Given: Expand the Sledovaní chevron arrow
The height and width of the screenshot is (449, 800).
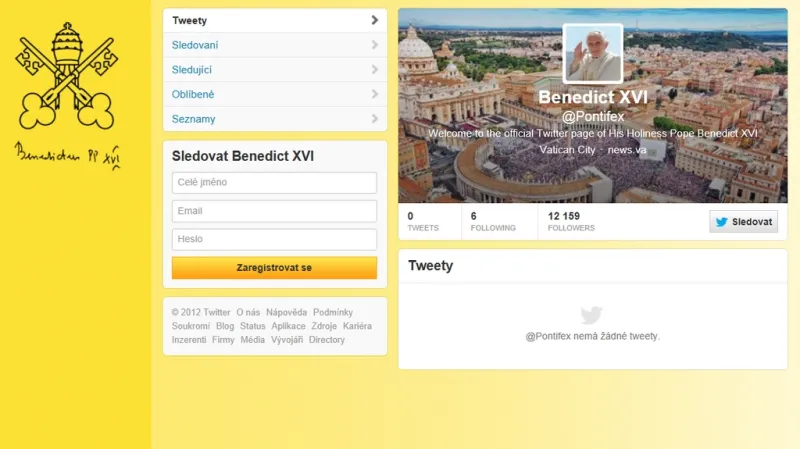Looking at the screenshot, I should point(375,45).
